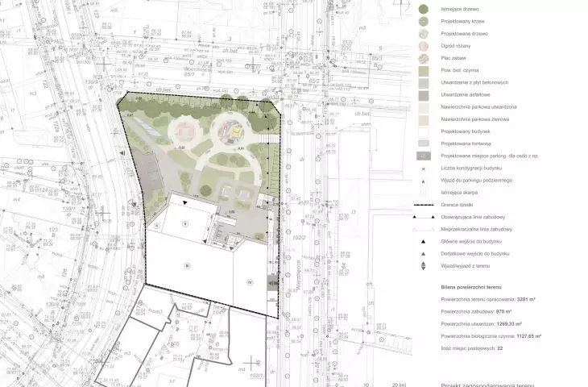Click the 'Powierzchnia biologicznie czynna: 1127,65 m²' line
The image size is (588, 387).
pyautogui.click(x=491, y=336)
